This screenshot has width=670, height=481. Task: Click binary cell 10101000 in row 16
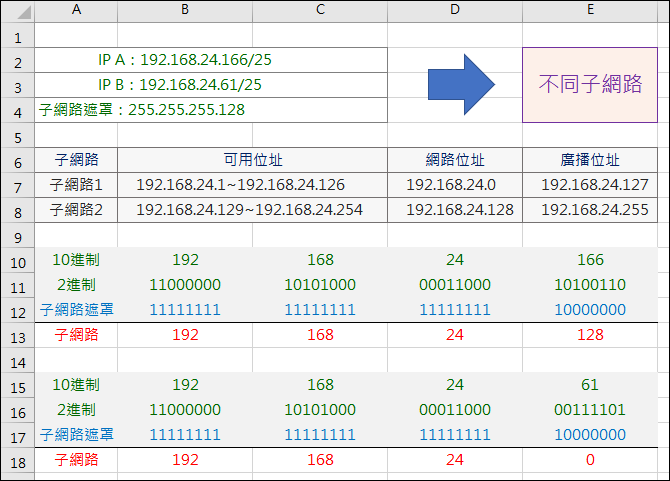(x=320, y=410)
